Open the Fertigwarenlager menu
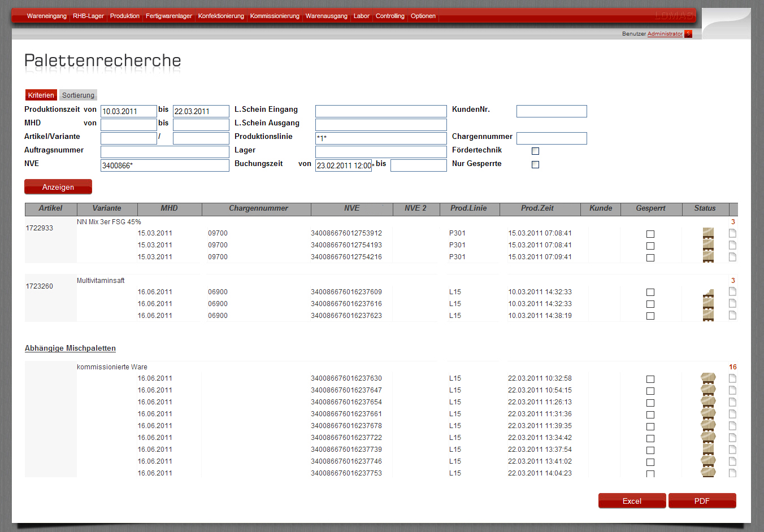The height and width of the screenshot is (532, 764). click(169, 16)
